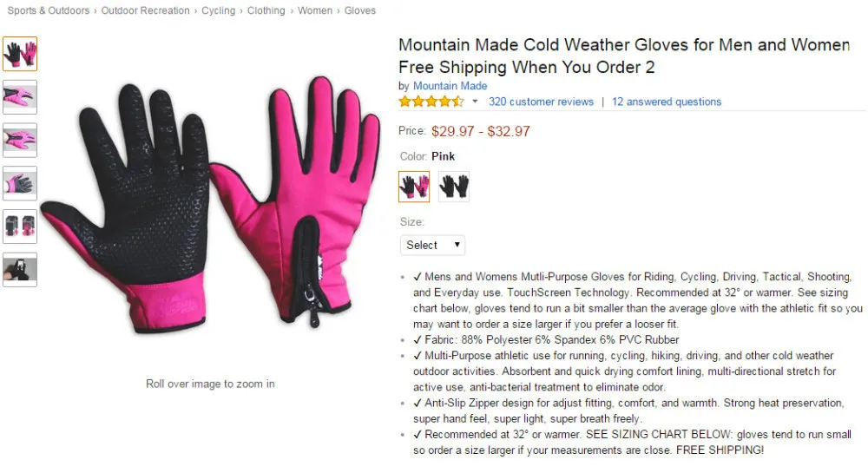View the touchscreen phone usage thumbnail
The width and height of the screenshot is (868, 473).
tap(20, 269)
